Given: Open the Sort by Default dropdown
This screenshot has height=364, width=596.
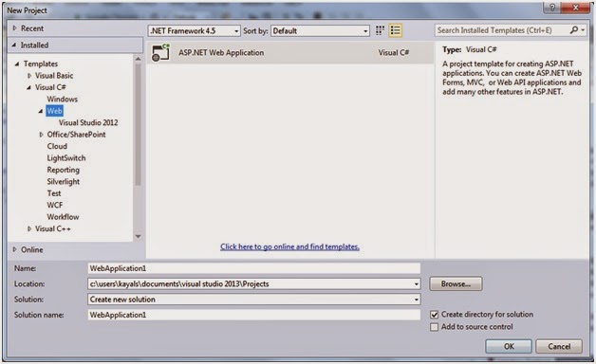Looking at the screenshot, I should [x=320, y=30].
